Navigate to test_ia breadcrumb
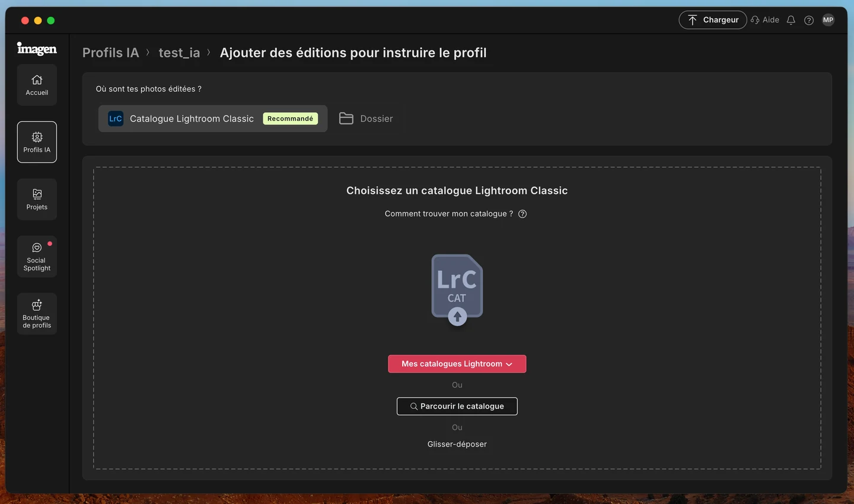Screen dimensions: 854x504 pos(179,53)
